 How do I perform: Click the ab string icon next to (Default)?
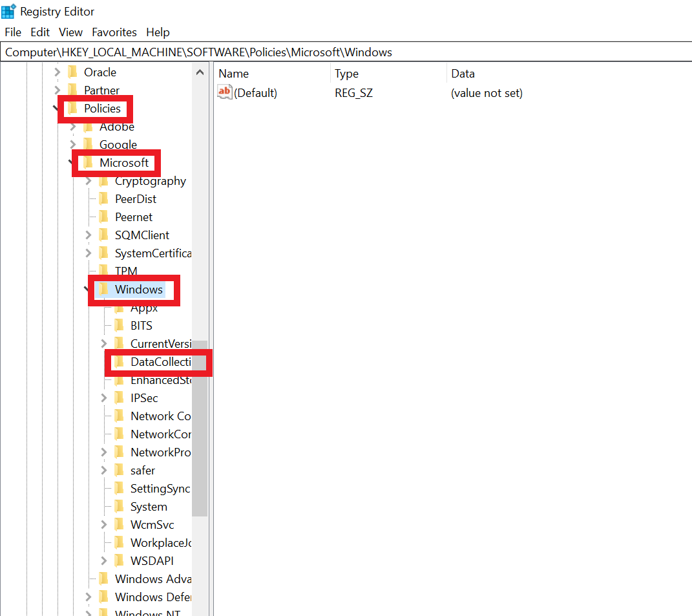pyautogui.click(x=224, y=92)
